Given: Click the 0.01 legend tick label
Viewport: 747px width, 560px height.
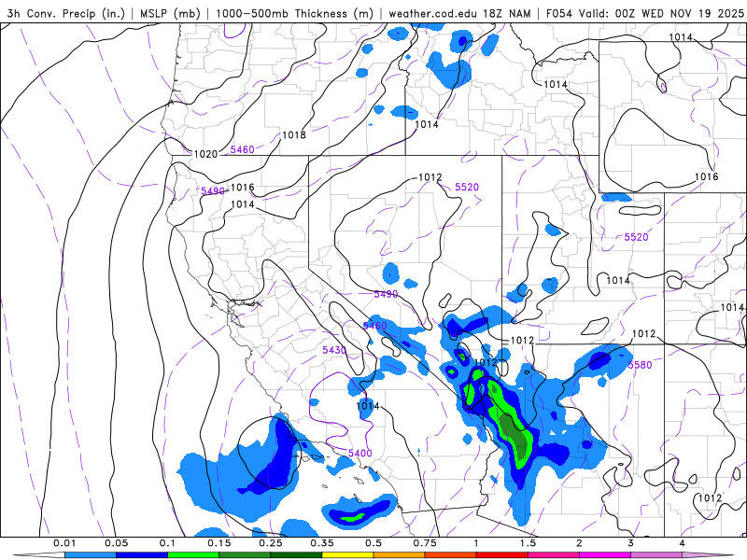Looking at the screenshot, I should 64,543.
